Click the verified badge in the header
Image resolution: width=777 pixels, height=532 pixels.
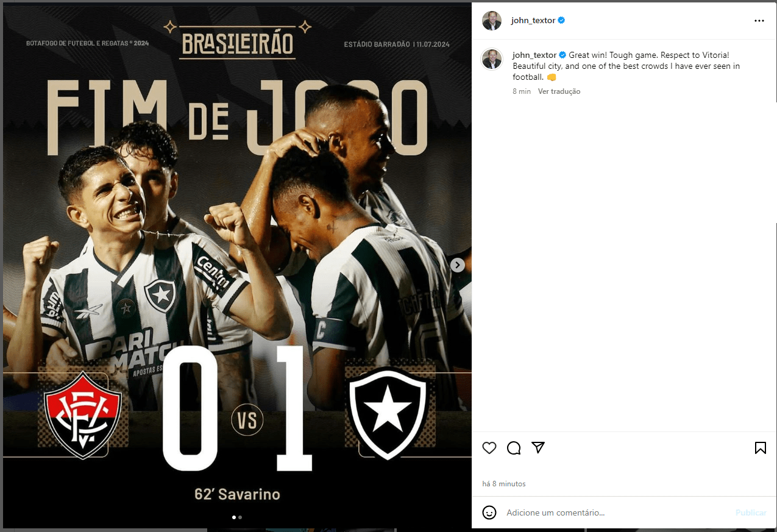tap(561, 20)
